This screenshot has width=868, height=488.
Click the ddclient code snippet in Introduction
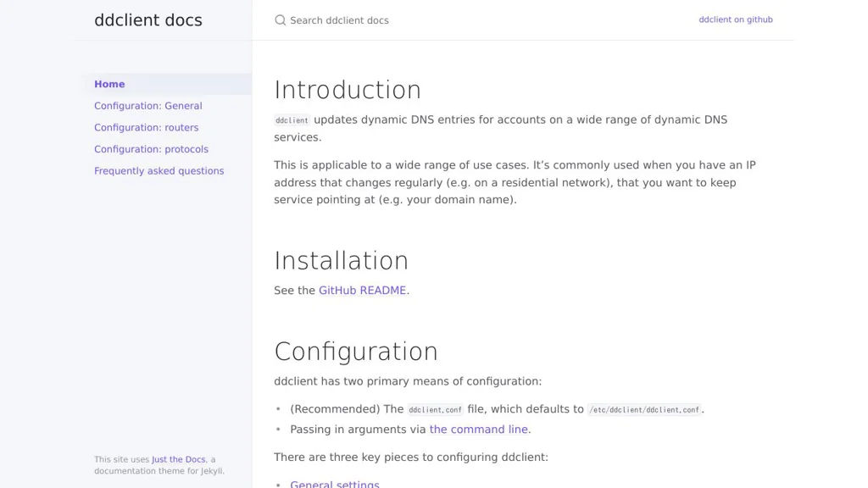pyautogui.click(x=292, y=120)
